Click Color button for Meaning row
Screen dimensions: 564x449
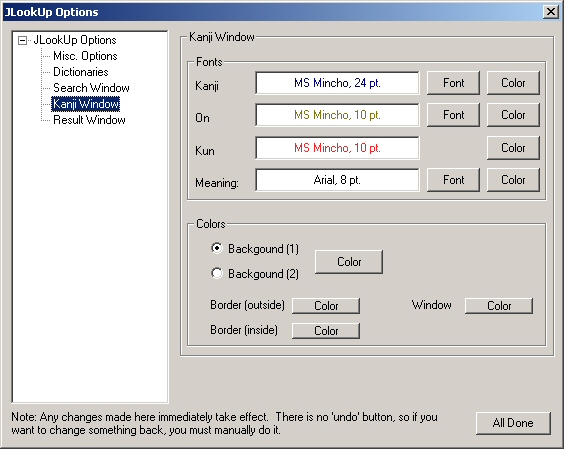pyautogui.click(x=513, y=180)
